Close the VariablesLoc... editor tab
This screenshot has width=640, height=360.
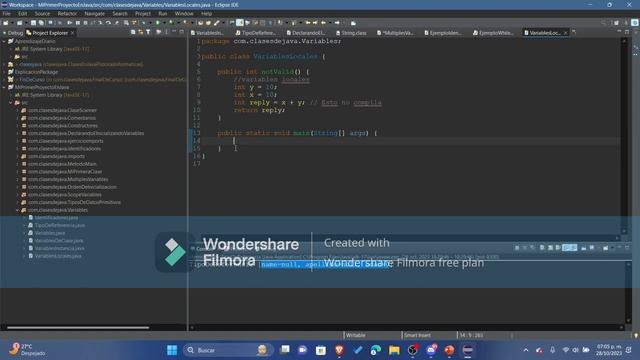click(x=565, y=33)
